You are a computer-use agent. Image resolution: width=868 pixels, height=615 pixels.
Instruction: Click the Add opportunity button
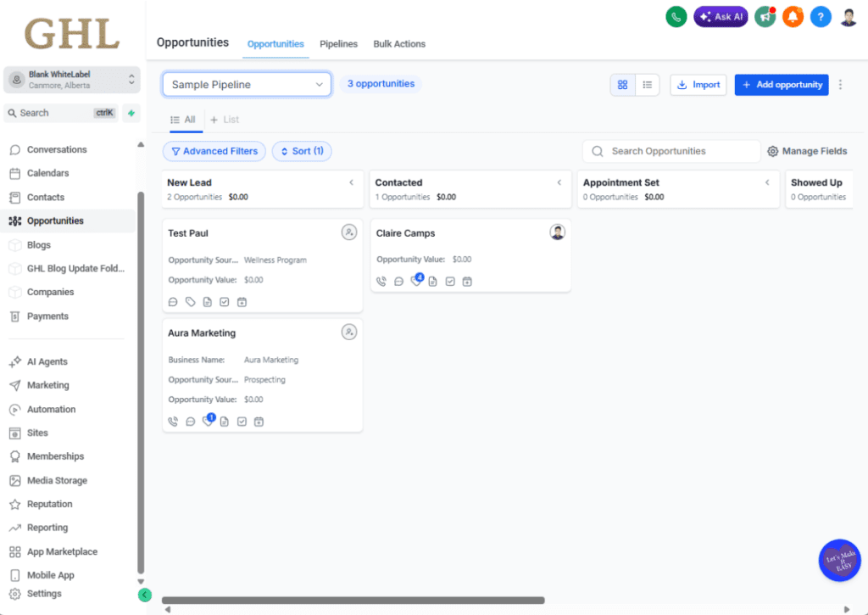click(x=782, y=85)
